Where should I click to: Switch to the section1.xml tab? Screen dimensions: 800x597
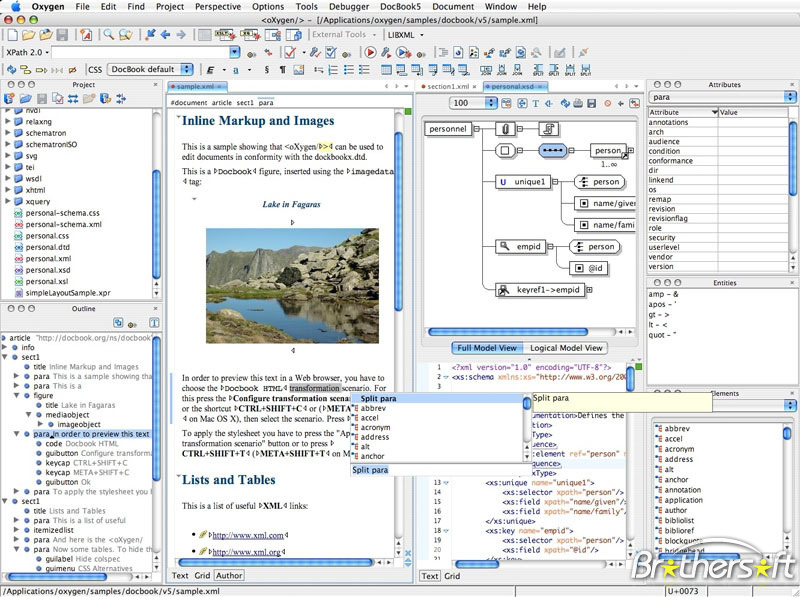447,87
